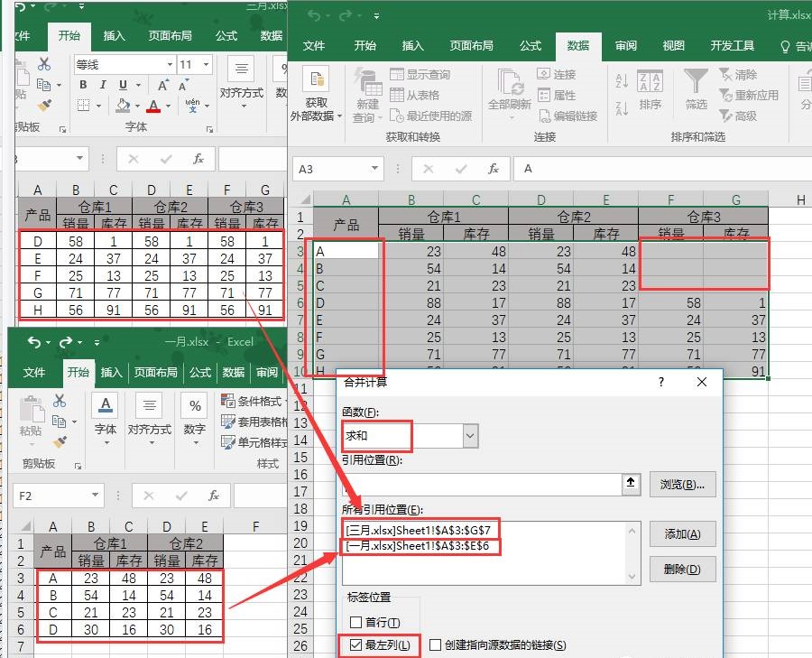
Task: Switch to the 审阅 tab in 计算.xlsx
Action: (626, 46)
